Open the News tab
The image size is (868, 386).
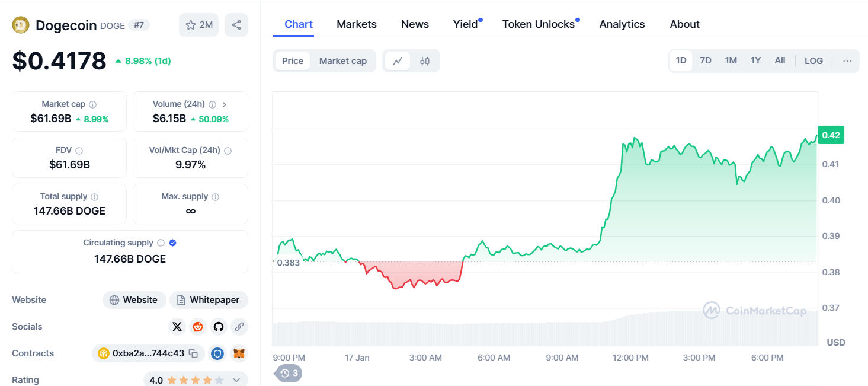tap(415, 24)
